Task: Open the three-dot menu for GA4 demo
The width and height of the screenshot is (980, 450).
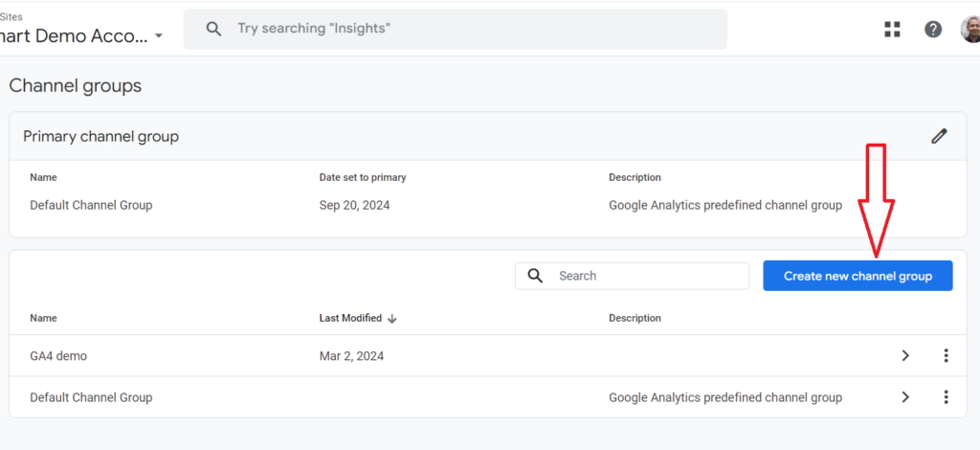Action: [946, 355]
